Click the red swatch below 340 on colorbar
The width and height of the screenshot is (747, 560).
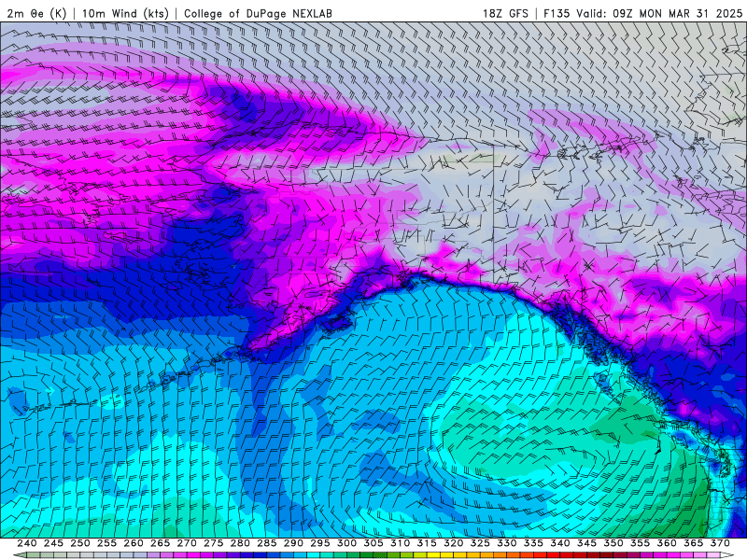tap(554, 556)
